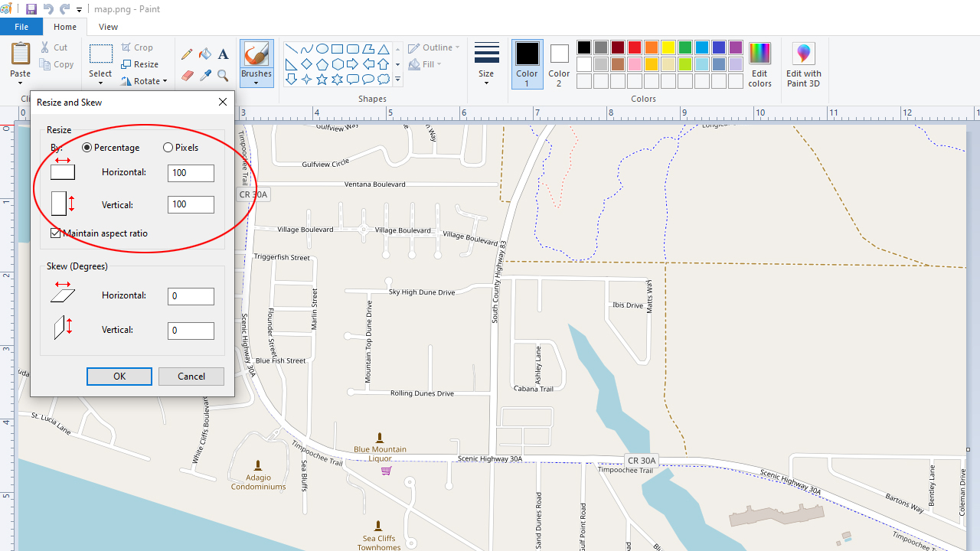Pick the Curve shape

(x=307, y=49)
